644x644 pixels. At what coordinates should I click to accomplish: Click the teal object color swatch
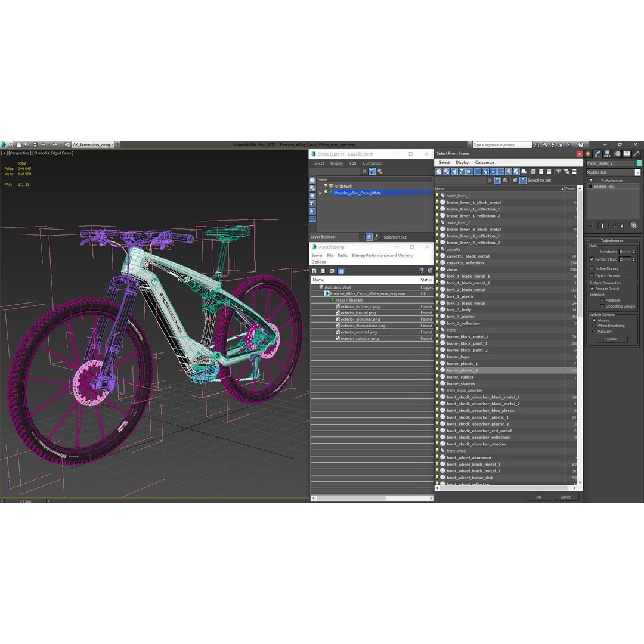tap(639, 163)
